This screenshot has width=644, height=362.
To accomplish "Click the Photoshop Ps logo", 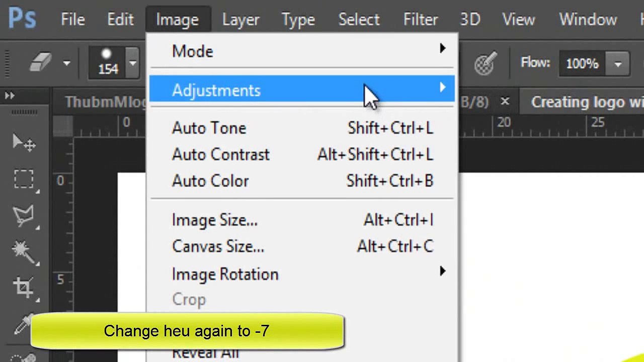I will 22,19.
